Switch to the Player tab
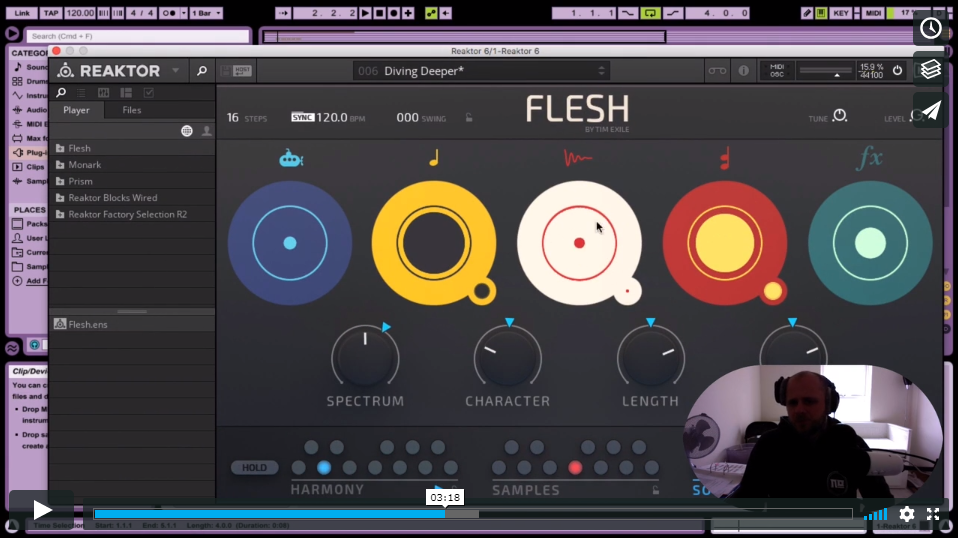 [x=76, y=110]
